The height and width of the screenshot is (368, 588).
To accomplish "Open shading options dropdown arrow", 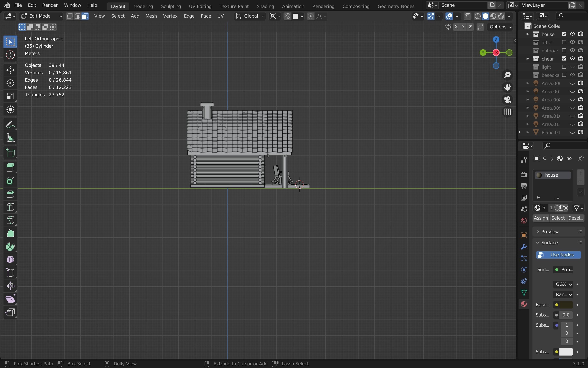I will pyautogui.click(x=509, y=16).
